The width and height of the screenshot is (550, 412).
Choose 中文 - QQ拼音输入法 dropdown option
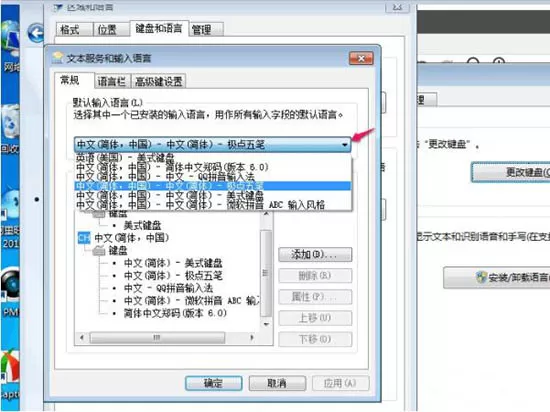pos(213,176)
